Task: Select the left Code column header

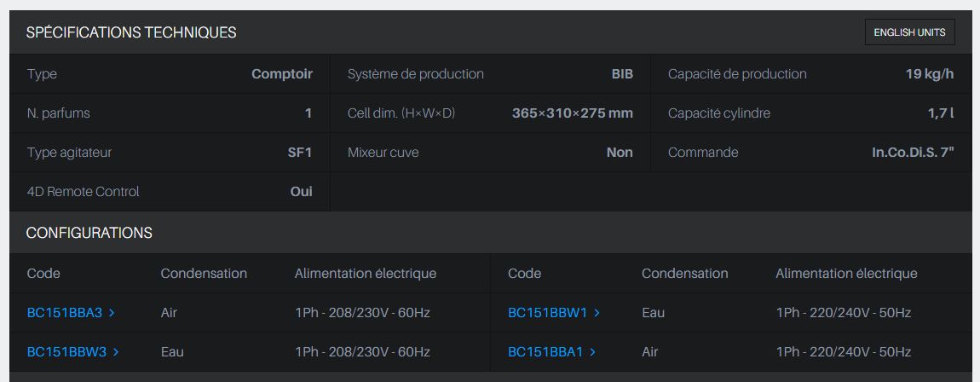Action: [x=43, y=274]
